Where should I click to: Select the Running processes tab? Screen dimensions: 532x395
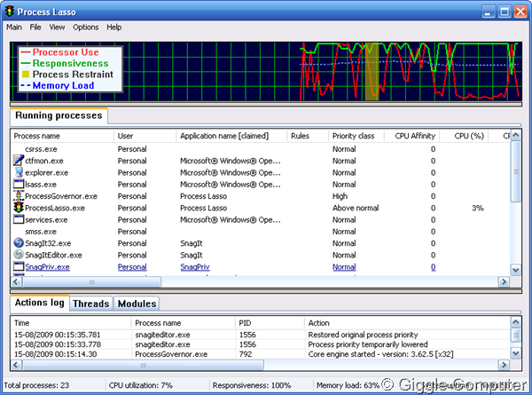point(59,115)
